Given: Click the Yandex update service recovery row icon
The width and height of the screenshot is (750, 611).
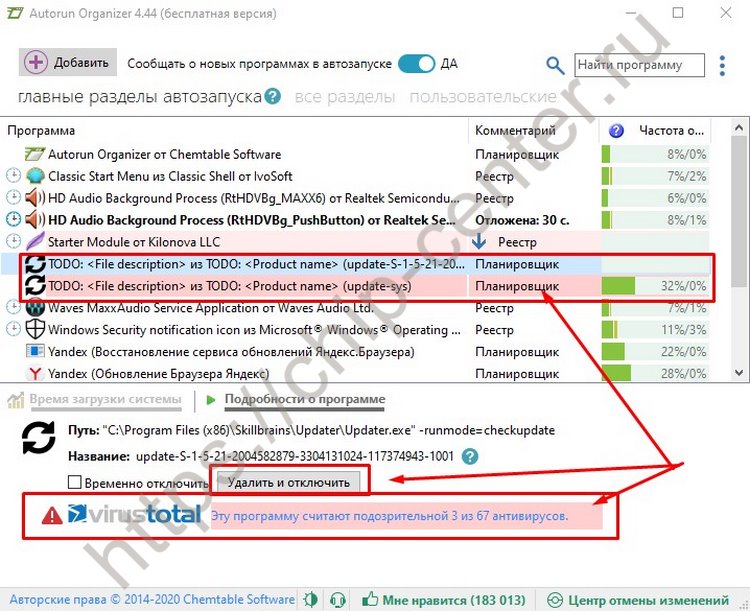Looking at the screenshot, I should pyautogui.click(x=35, y=352).
